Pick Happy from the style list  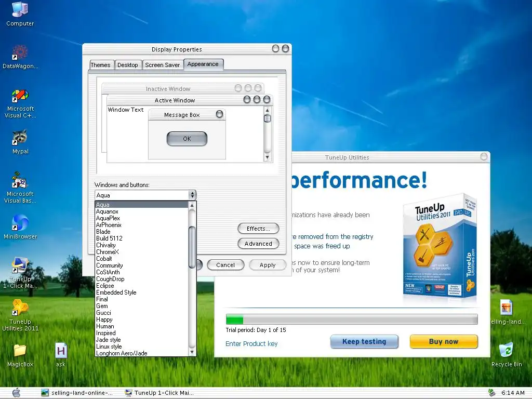[141, 320]
